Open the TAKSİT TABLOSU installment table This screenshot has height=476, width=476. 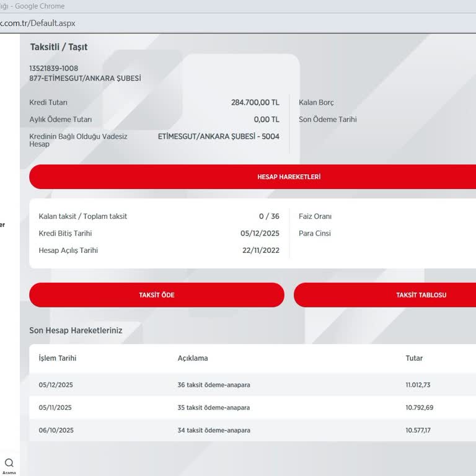(x=421, y=295)
